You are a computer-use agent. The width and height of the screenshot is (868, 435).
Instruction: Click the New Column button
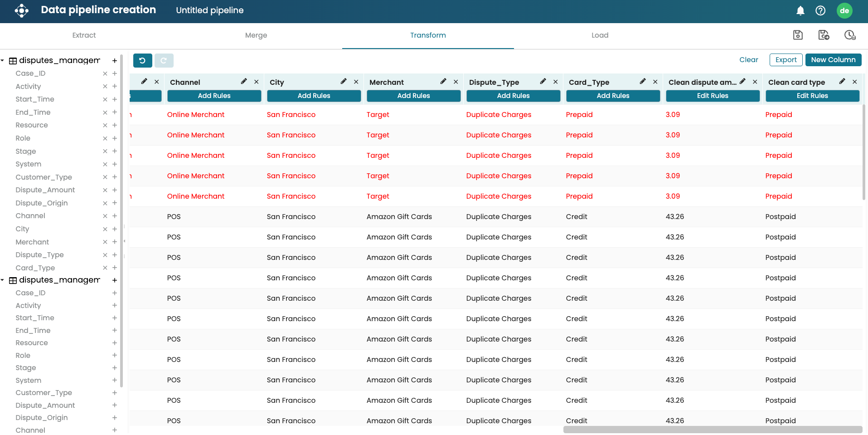[x=833, y=60]
